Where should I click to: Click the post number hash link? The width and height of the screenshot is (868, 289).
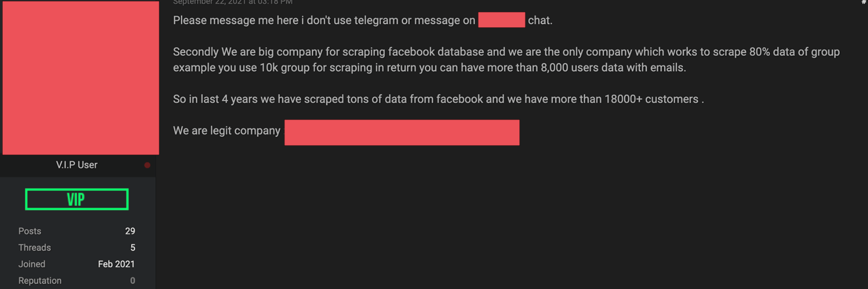[864, 2]
